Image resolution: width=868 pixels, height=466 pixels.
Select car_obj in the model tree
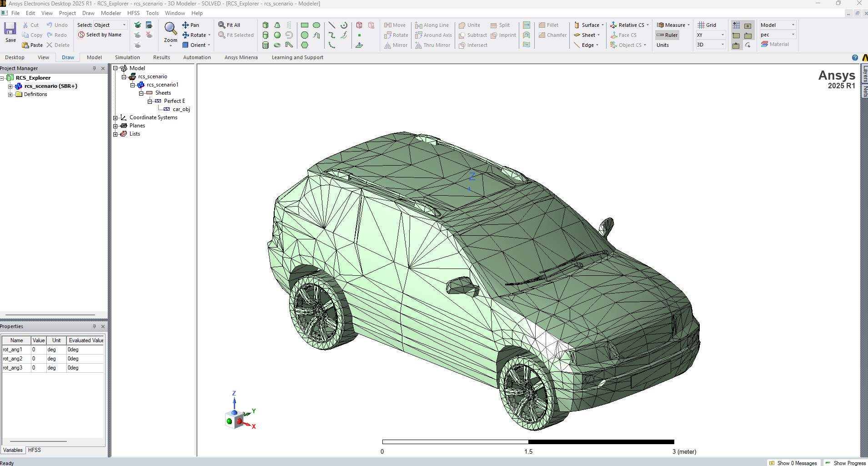181,109
